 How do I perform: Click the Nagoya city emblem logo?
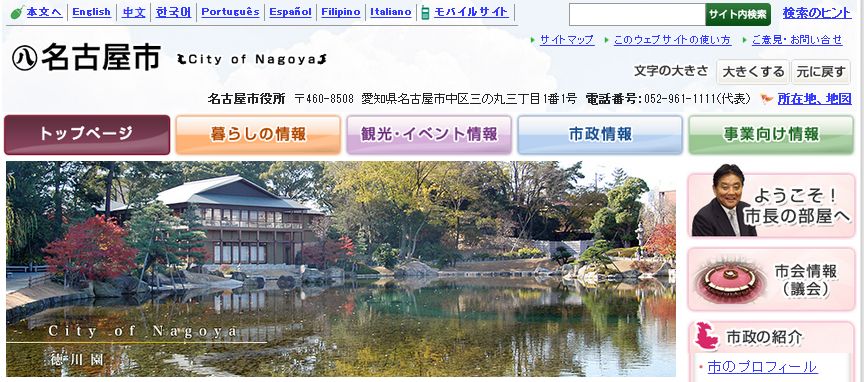24,58
